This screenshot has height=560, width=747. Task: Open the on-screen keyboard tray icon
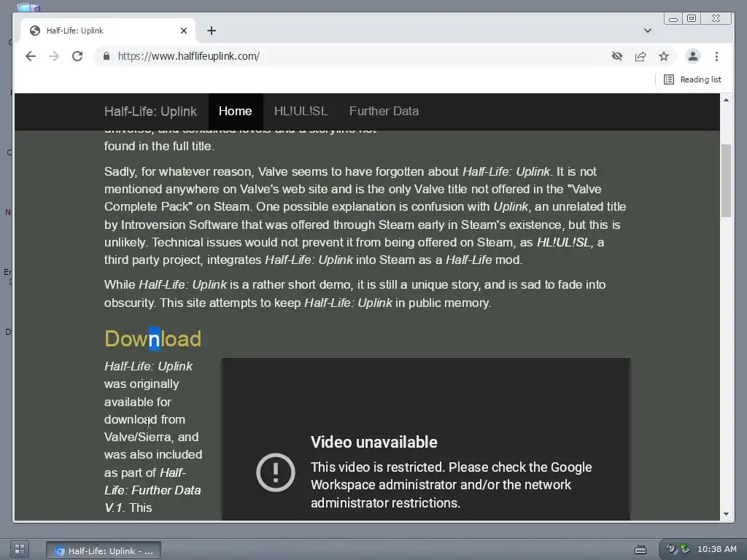tap(640, 550)
